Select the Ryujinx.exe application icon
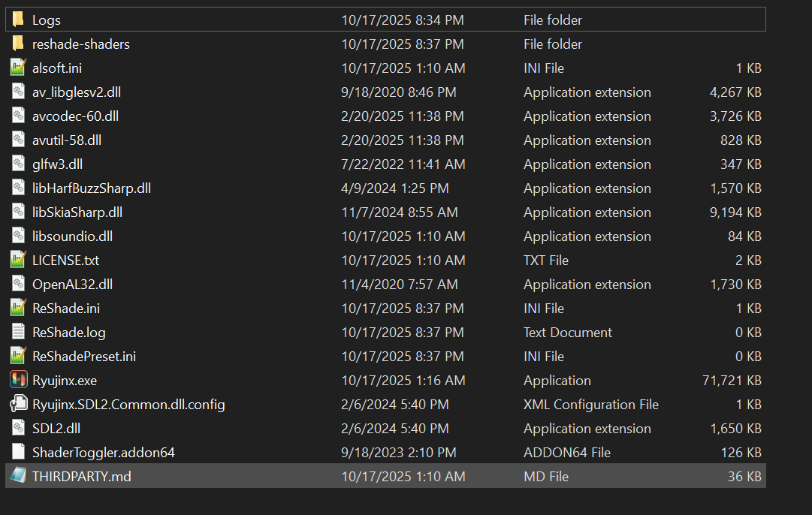812x515 pixels. point(18,380)
